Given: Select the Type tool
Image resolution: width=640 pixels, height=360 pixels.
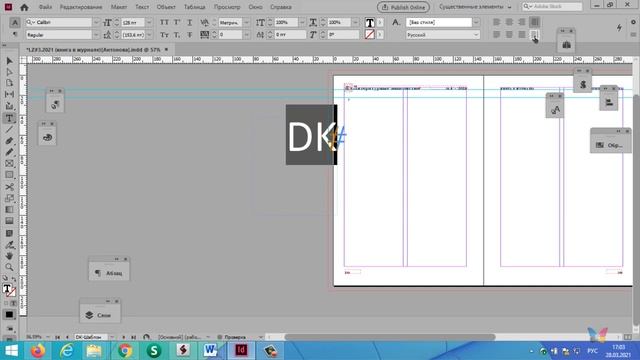Looking at the screenshot, I should (9, 118).
